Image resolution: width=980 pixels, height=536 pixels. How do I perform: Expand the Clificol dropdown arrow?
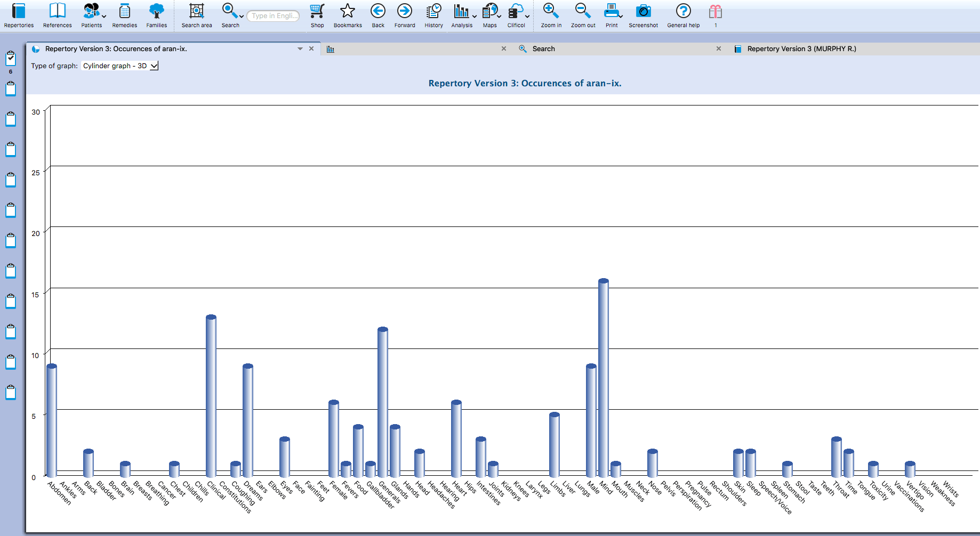click(527, 17)
